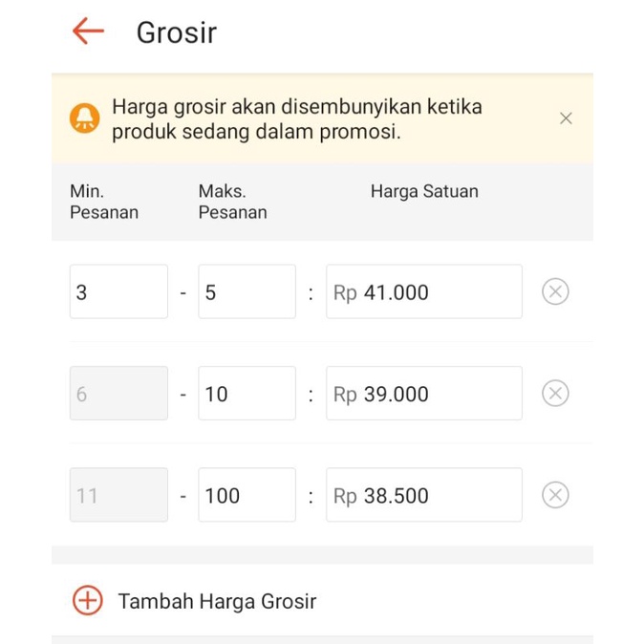
Task: Edit maximum order field showing 100
Action: (247, 494)
